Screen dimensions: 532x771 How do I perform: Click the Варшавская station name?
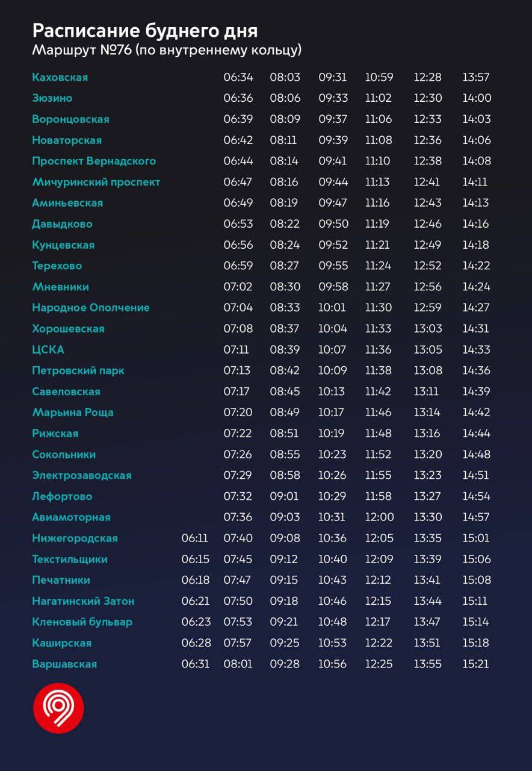click(64, 664)
